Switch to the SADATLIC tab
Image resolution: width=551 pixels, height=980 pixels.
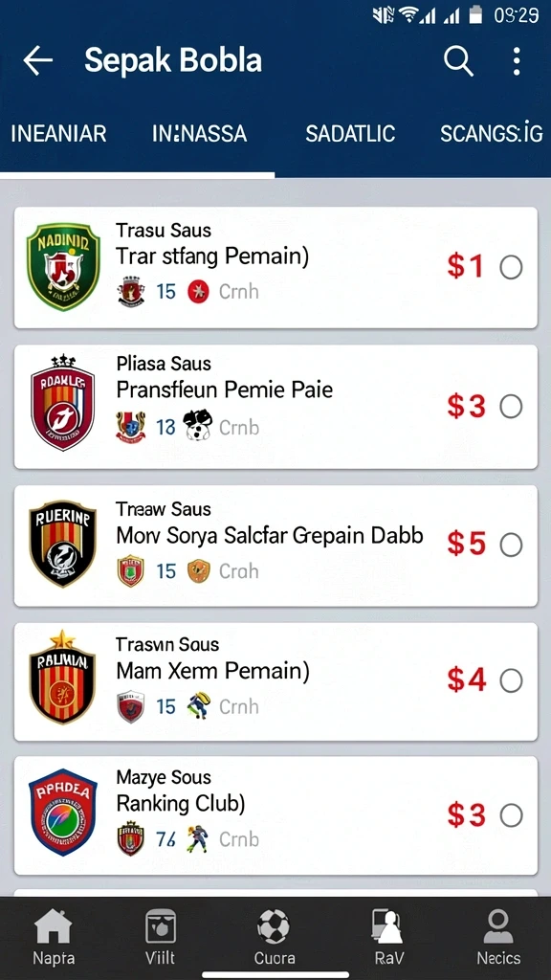point(350,133)
